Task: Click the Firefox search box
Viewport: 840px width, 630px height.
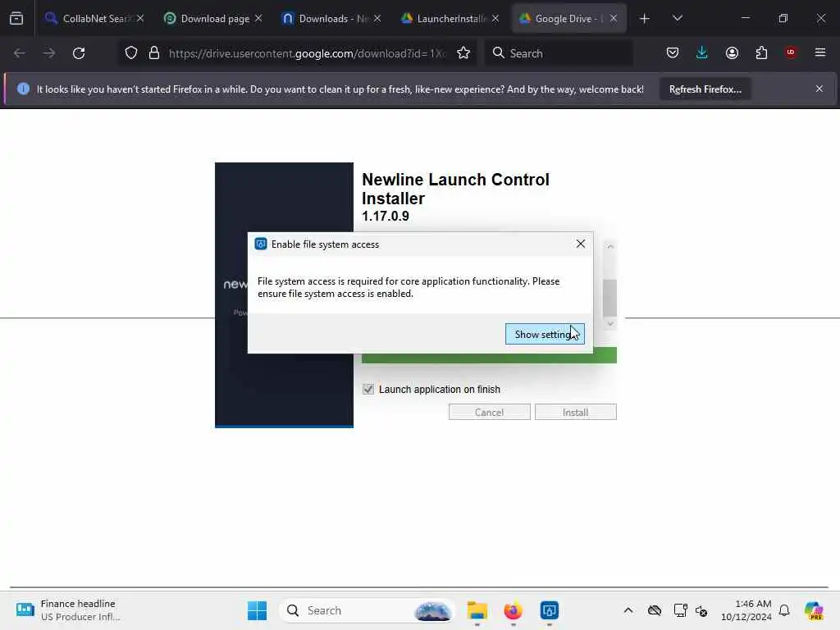Action: pyautogui.click(x=559, y=53)
